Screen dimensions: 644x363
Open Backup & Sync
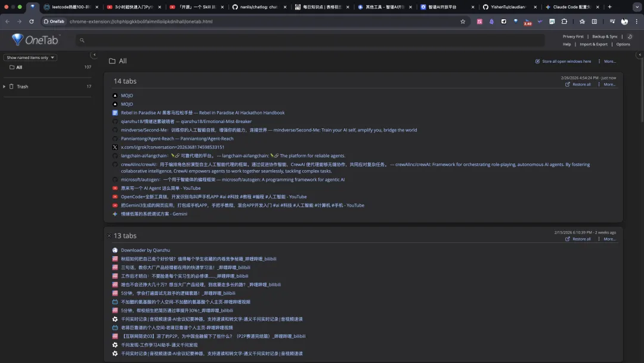[605, 36]
